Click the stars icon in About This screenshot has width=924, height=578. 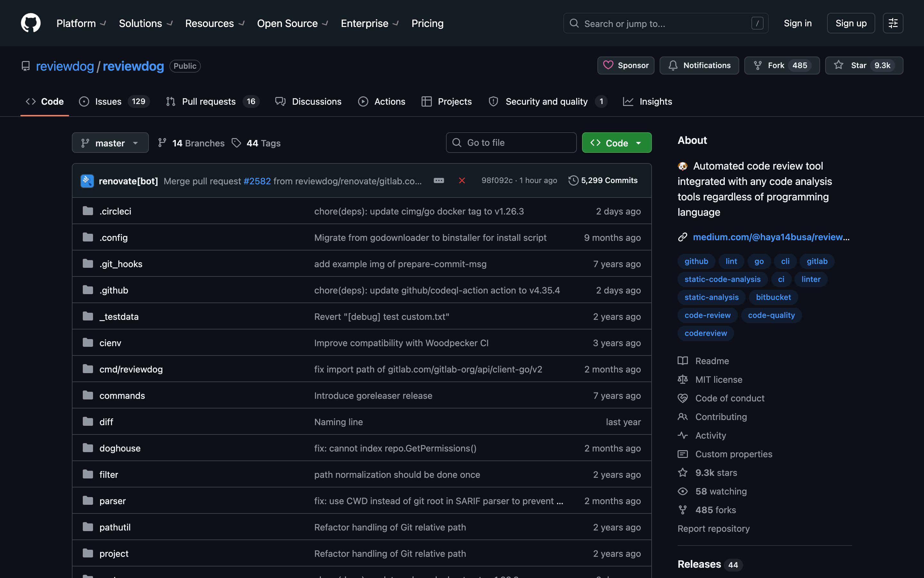click(683, 472)
